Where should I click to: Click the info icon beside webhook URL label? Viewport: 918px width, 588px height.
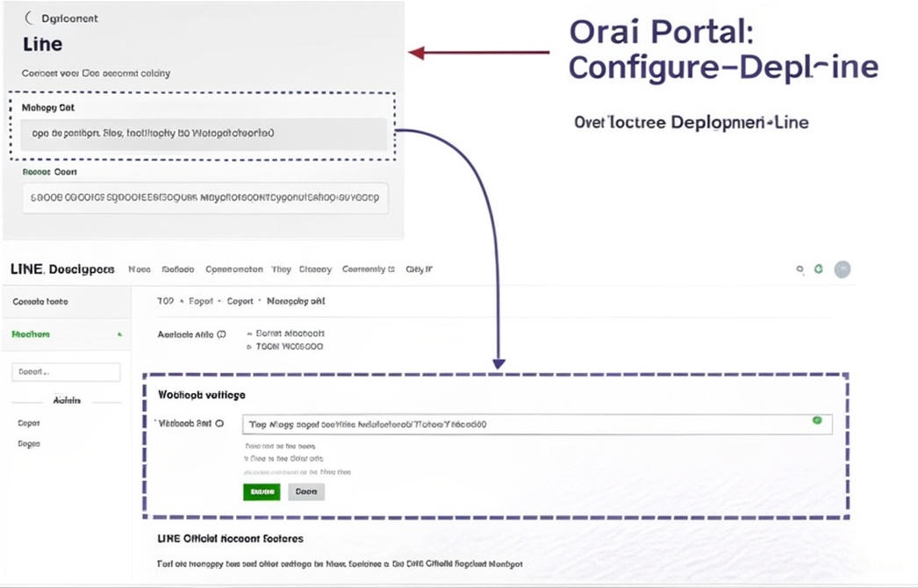click(x=219, y=423)
